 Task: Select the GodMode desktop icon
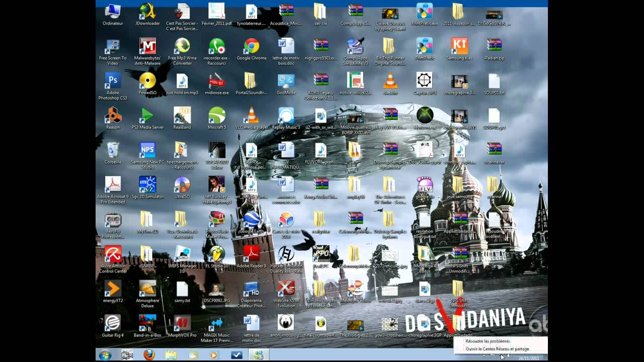[286, 84]
